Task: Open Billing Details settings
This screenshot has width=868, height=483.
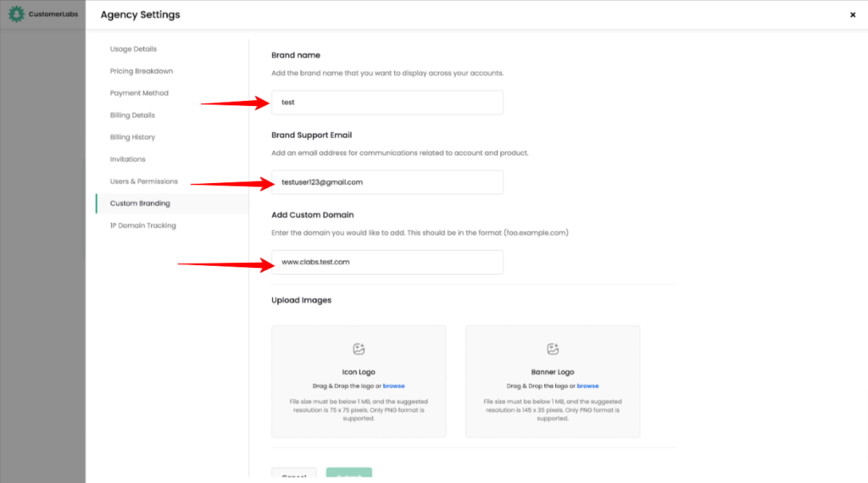Action: 132,115
